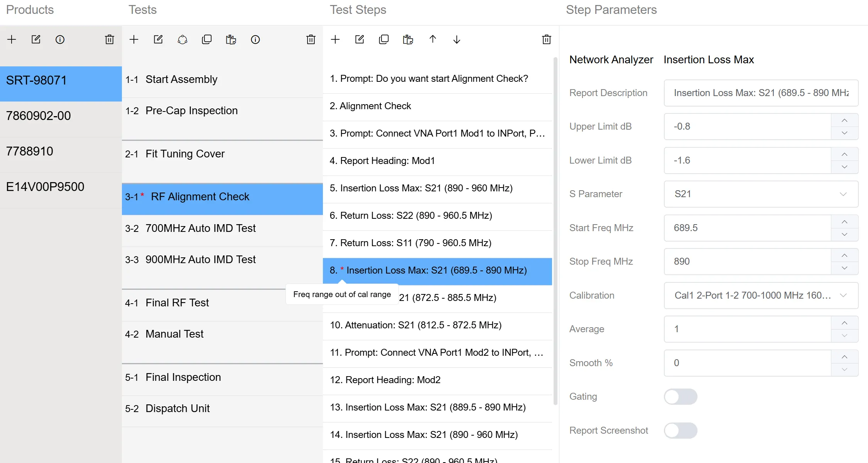Select product E14V00P9500
Screen dimensions: 868x463
(x=45, y=186)
